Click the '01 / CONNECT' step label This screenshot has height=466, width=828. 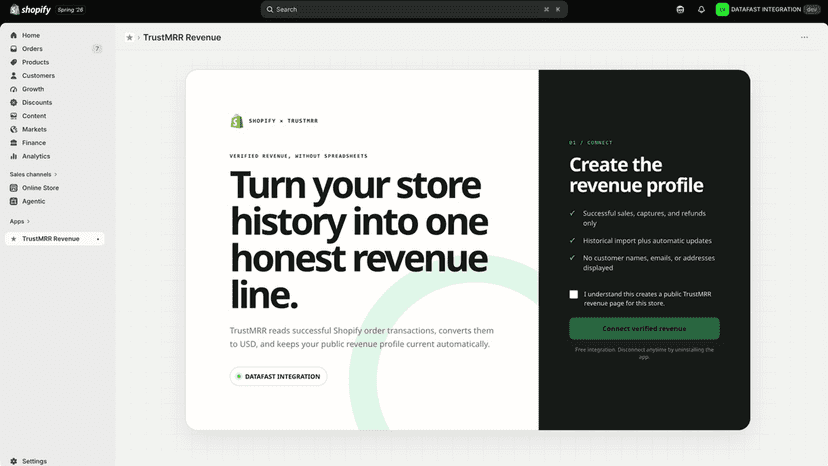[590, 143]
